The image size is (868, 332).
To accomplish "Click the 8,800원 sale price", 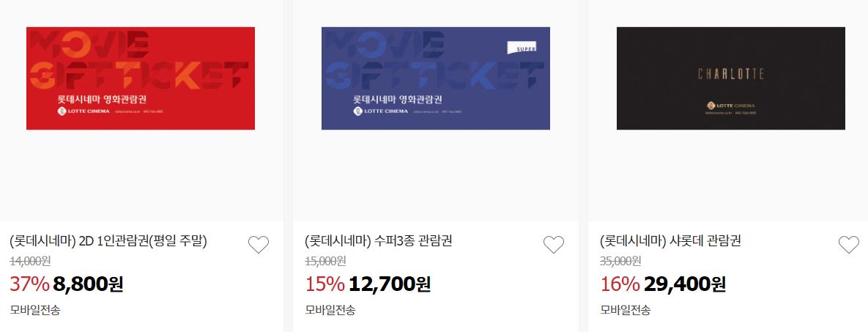I will 88,284.
